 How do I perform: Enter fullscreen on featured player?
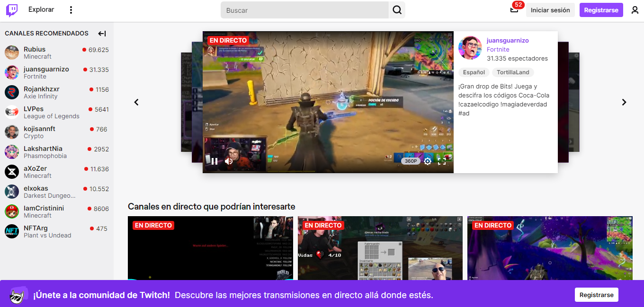tap(442, 161)
